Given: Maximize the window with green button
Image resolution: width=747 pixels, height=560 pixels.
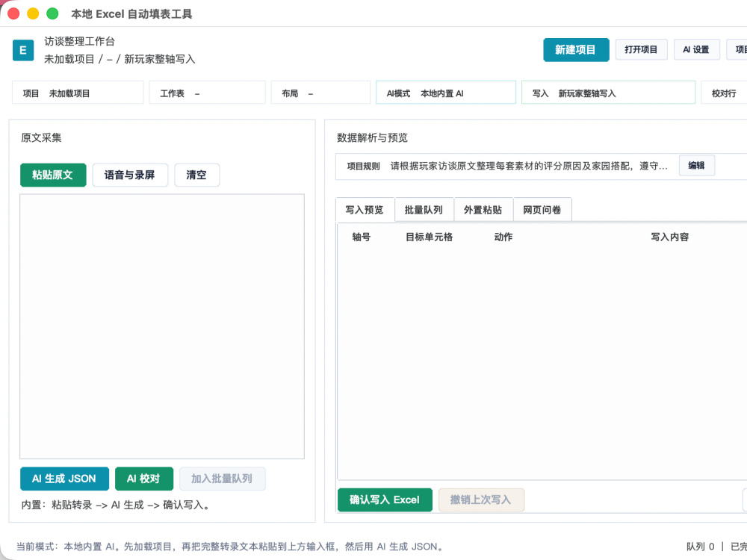Looking at the screenshot, I should (x=52, y=13).
